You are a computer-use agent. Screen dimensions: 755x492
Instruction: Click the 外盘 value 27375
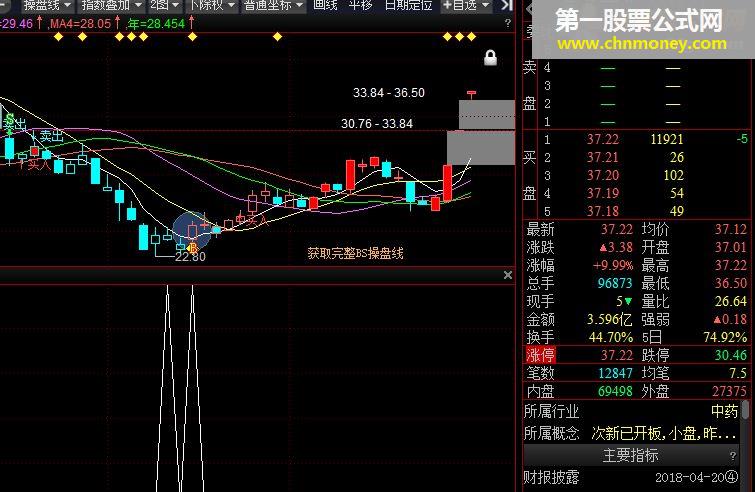729,391
